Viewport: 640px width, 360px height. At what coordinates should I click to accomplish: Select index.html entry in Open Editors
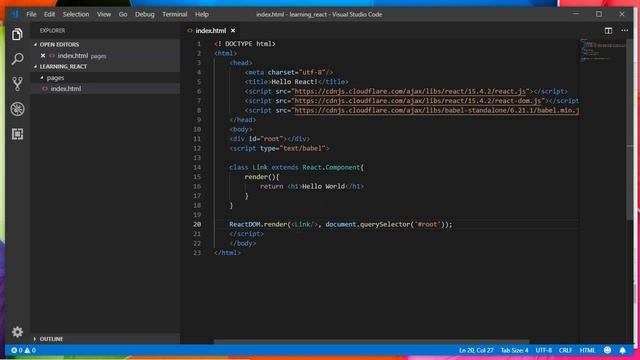(x=105, y=56)
